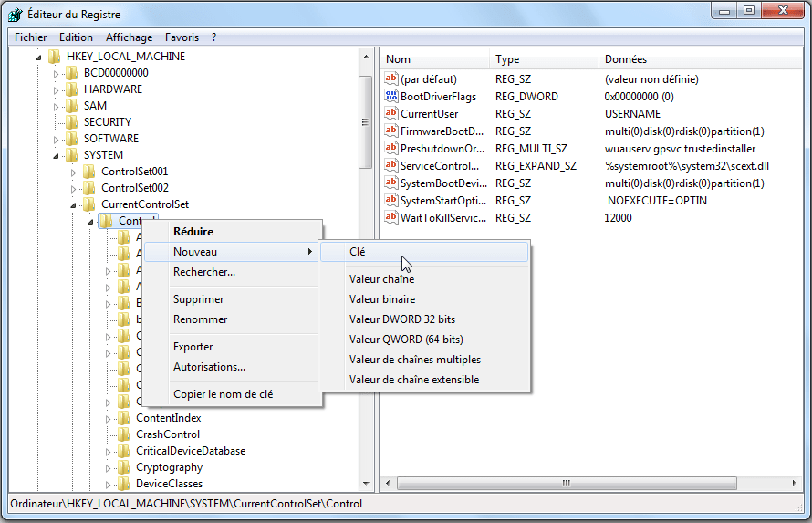Select Valeur de chaînes multiples

[424, 360]
